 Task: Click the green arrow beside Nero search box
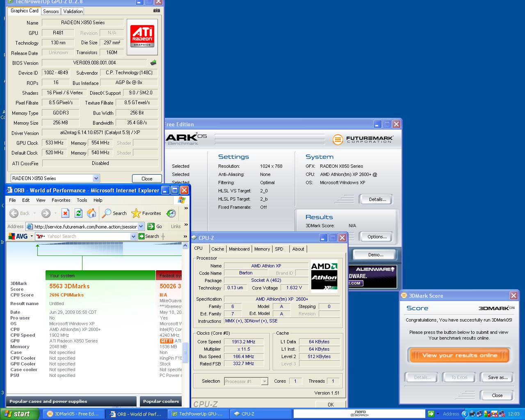[431, 414]
